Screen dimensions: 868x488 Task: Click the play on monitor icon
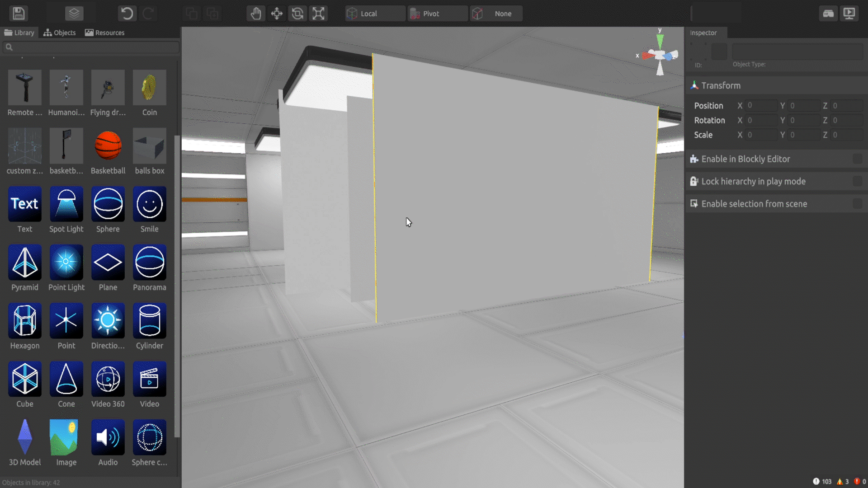pyautogui.click(x=849, y=14)
